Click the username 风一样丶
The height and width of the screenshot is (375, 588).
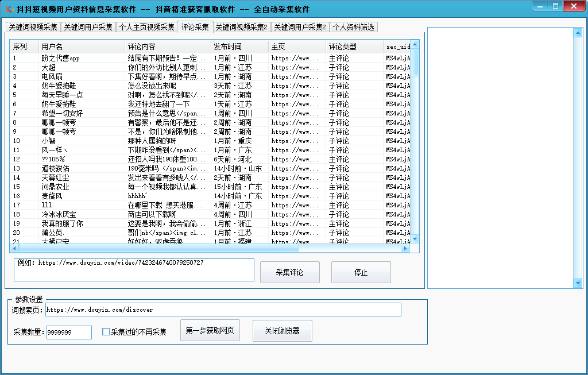click(55, 150)
